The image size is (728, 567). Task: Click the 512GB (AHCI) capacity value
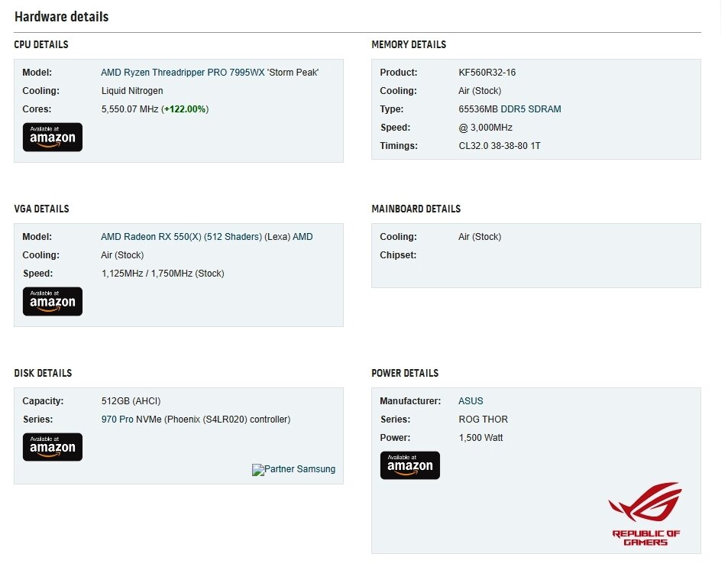131,400
